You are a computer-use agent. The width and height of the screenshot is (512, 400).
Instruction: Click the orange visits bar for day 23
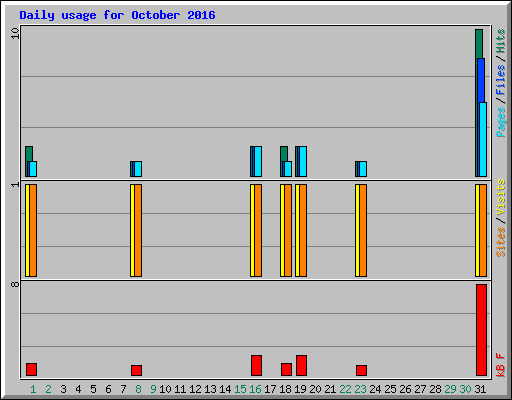pyautogui.click(x=363, y=230)
